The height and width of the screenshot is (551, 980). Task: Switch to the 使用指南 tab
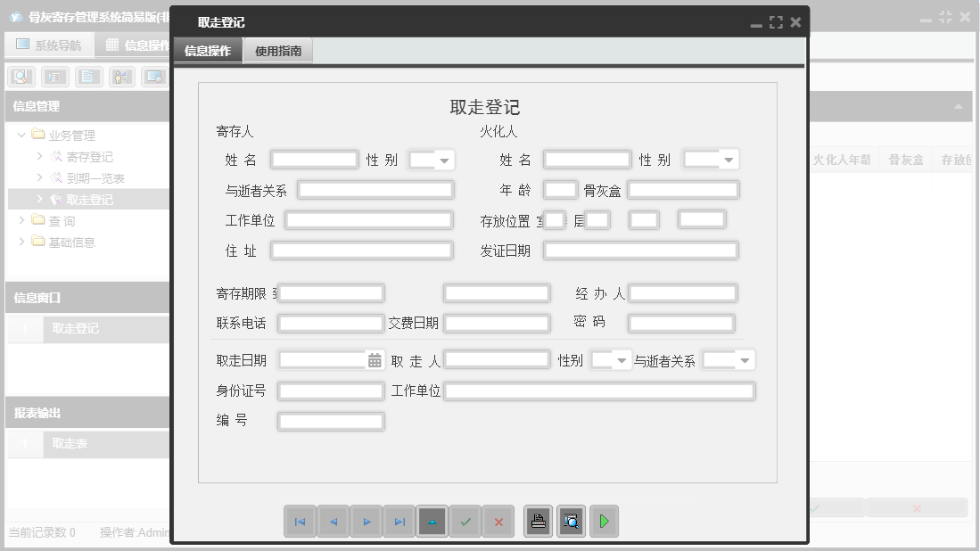coord(279,50)
